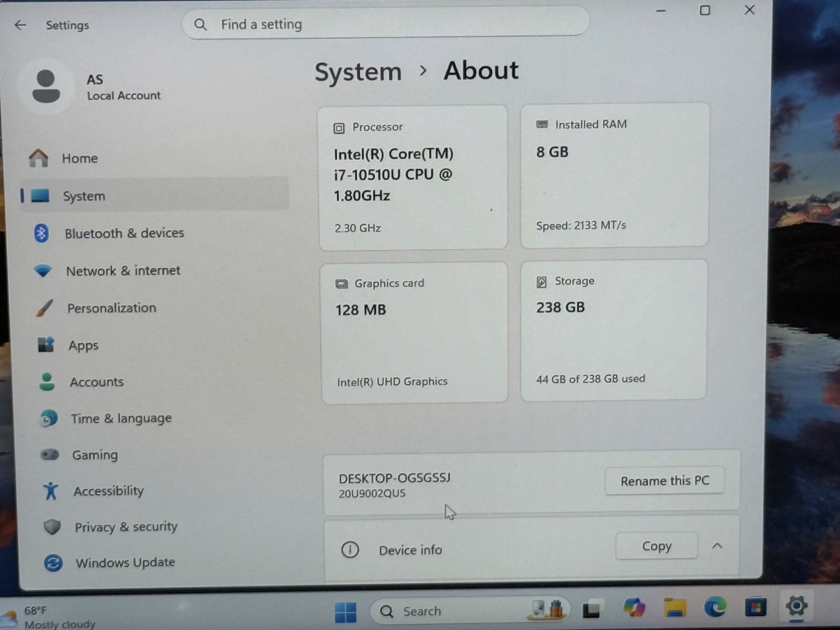Click the System breadcrumb link
This screenshot has height=630, width=840.
[358, 72]
